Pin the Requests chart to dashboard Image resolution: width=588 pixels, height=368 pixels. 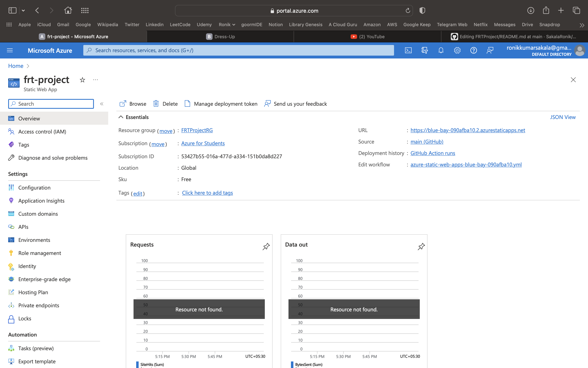[x=266, y=247]
